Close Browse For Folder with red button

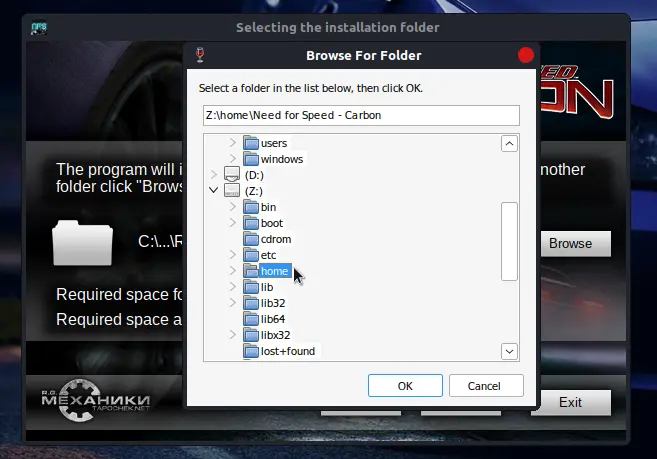pos(525,55)
